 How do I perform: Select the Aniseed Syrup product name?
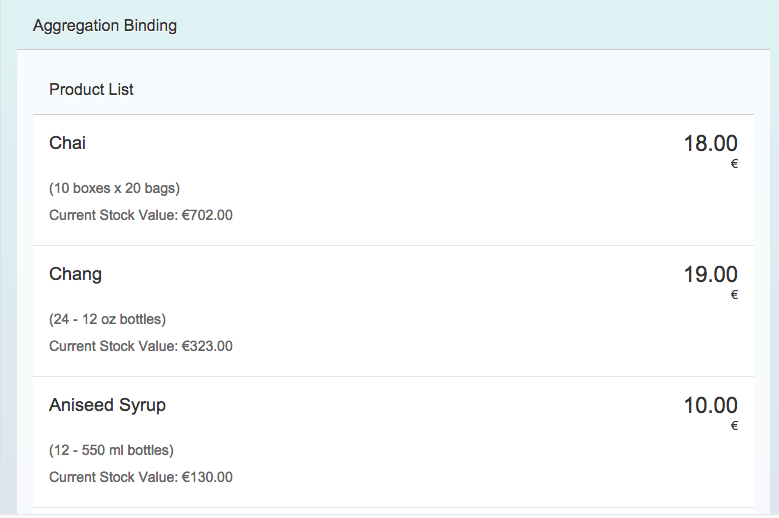tap(107, 405)
